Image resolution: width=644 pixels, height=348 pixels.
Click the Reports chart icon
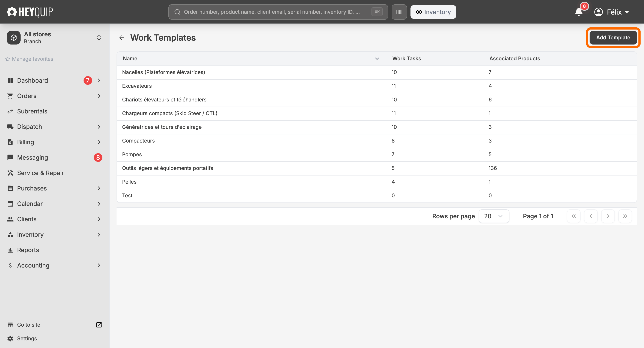10,250
